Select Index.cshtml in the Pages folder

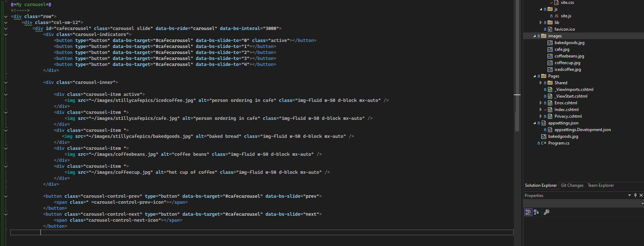566,110
